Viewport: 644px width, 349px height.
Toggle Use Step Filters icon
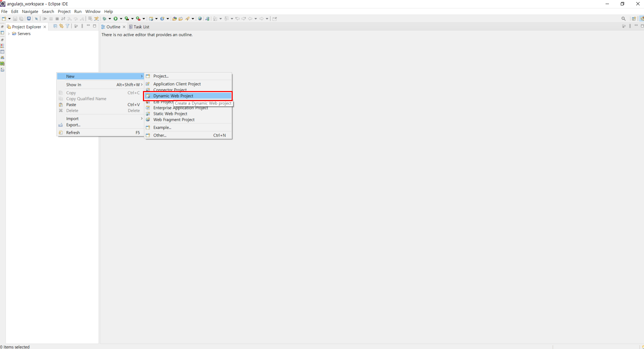[96, 19]
